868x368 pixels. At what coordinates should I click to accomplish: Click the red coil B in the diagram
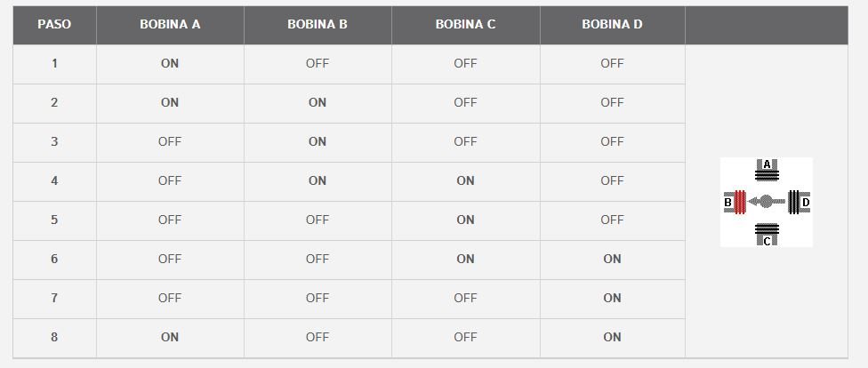click(x=739, y=202)
